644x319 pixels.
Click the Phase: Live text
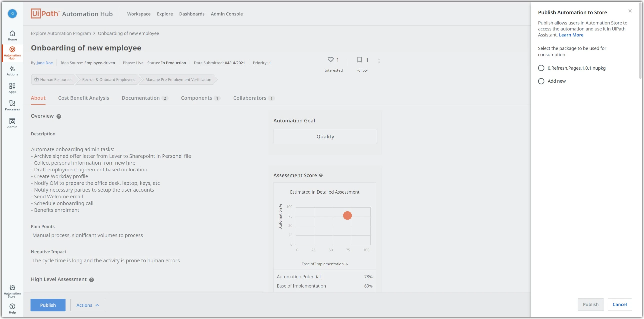tap(133, 63)
